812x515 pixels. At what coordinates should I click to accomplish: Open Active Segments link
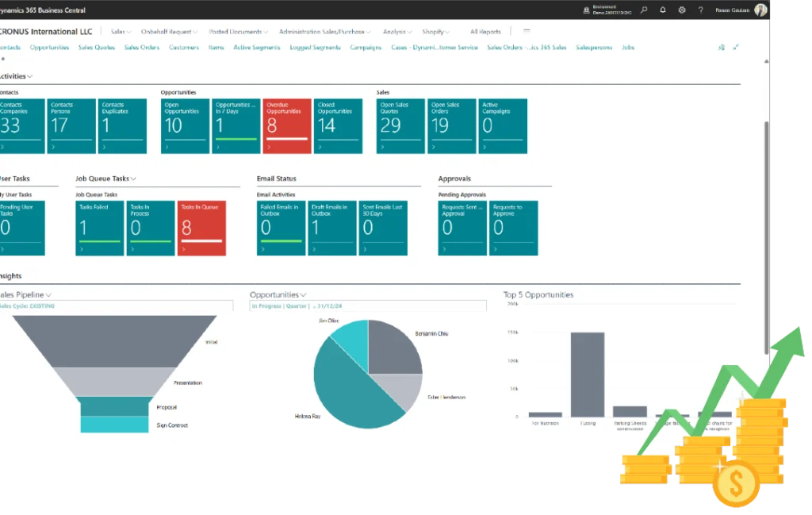[x=256, y=47]
